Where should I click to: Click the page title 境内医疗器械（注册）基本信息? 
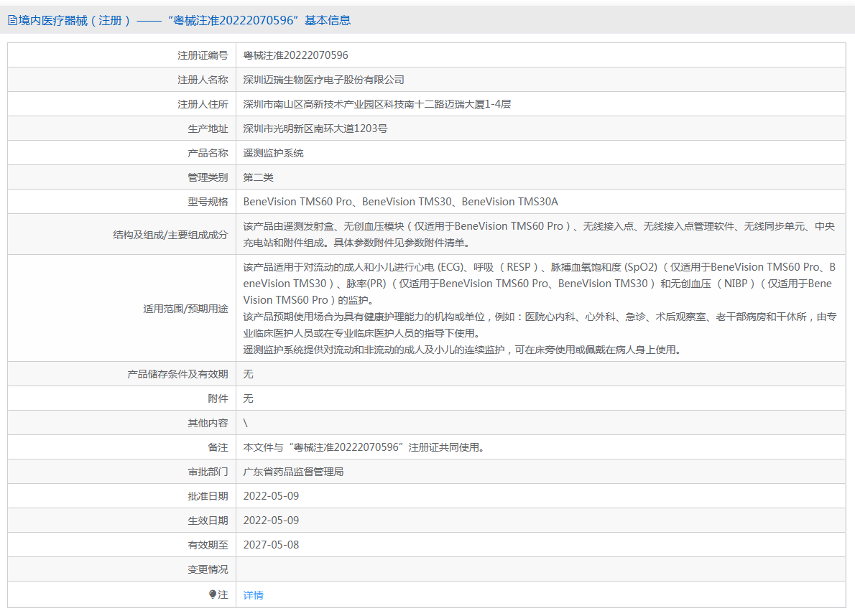tap(185, 21)
